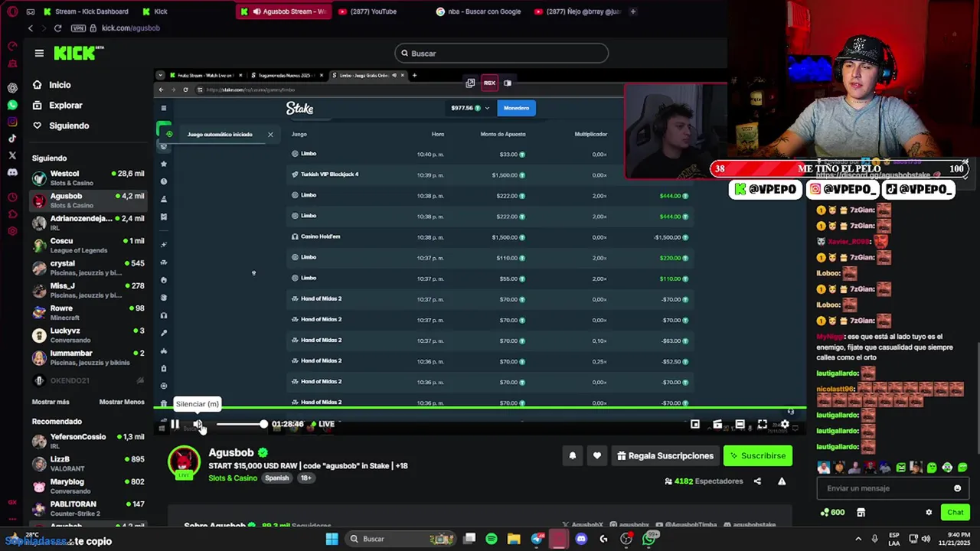Click Regala Suscripciones gift button
The image size is (980, 551).
[x=665, y=455]
